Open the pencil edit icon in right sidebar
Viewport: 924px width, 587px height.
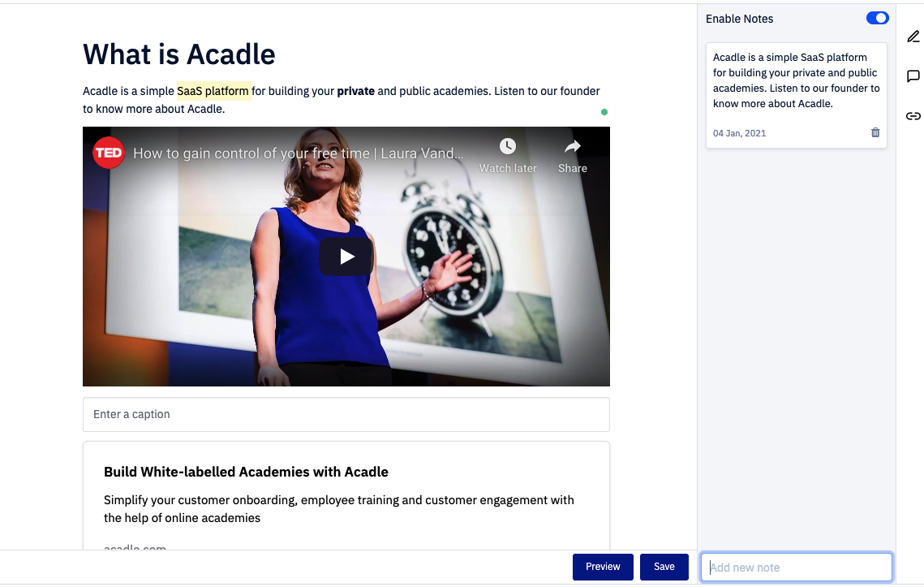tap(913, 37)
